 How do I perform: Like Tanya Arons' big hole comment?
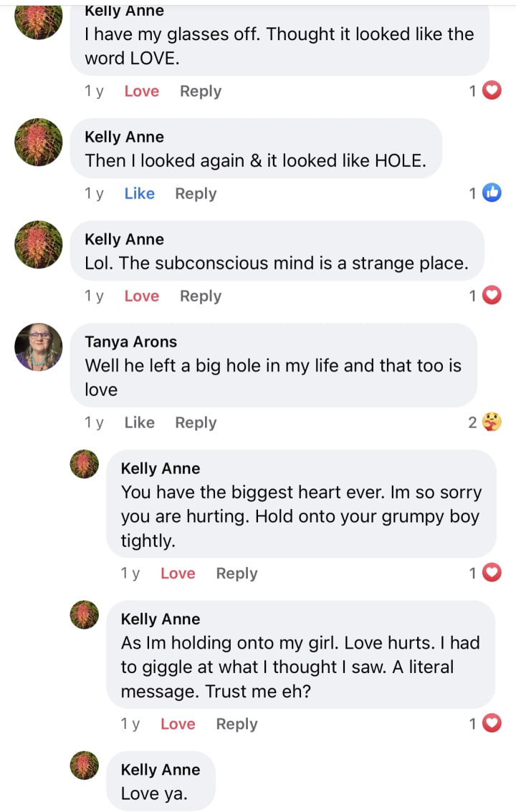coord(139,422)
